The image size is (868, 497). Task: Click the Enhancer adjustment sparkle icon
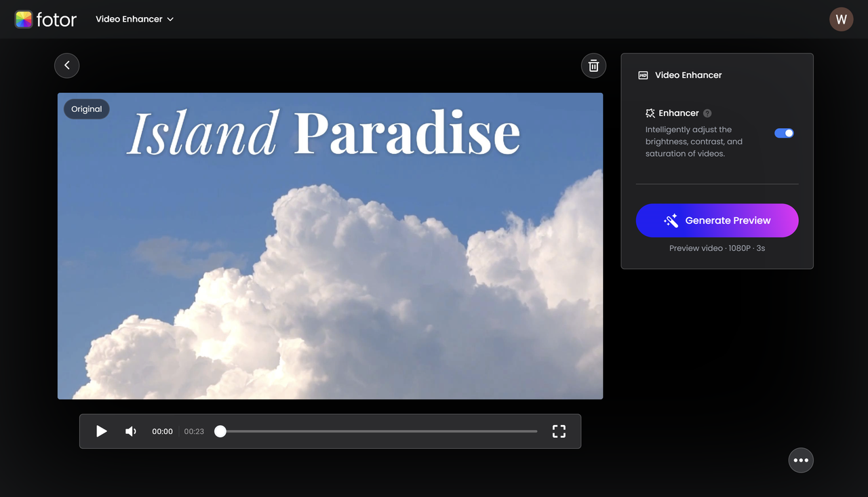click(650, 113)
